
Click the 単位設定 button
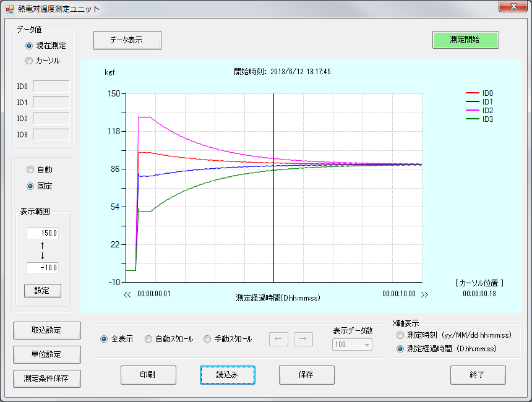(46, 354)
